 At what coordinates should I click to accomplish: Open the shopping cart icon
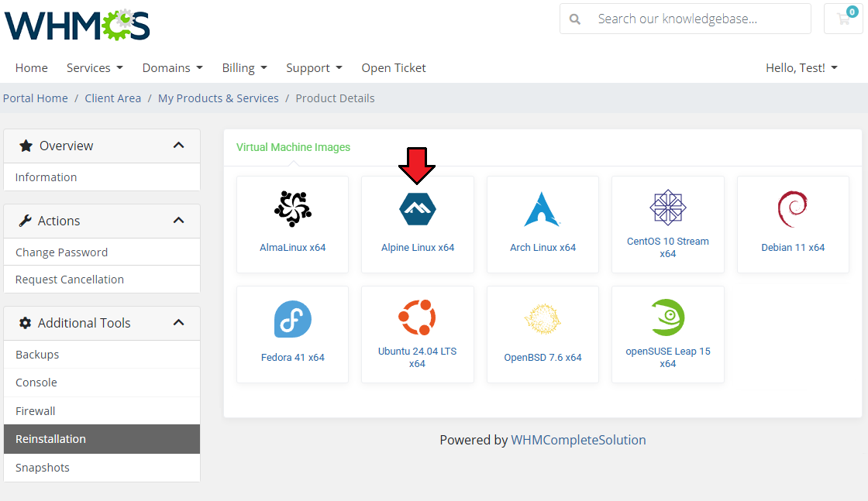(x=843, y=19)
